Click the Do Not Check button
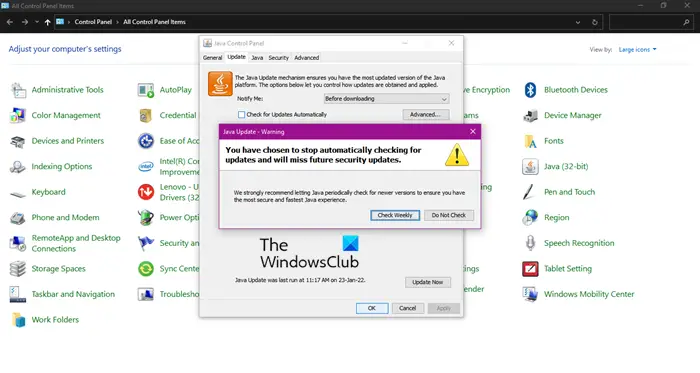This screenshot has width=700, height=373. (449, 215)
